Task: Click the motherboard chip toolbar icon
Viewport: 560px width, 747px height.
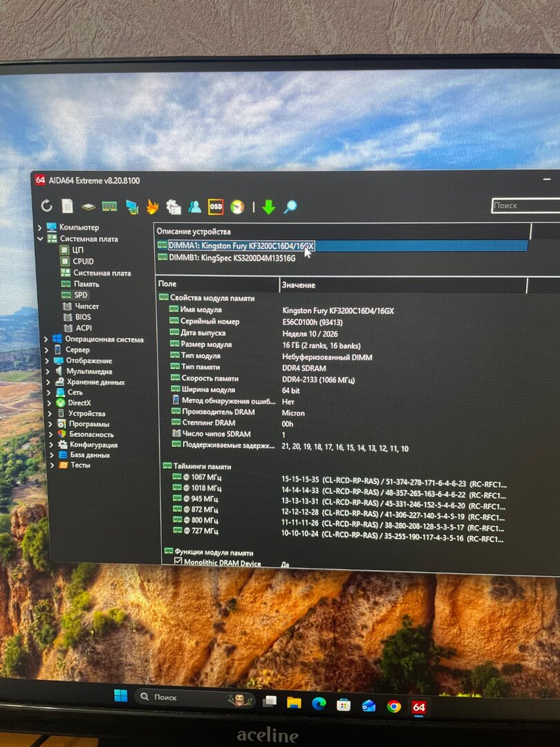Action: click(88, 207)
